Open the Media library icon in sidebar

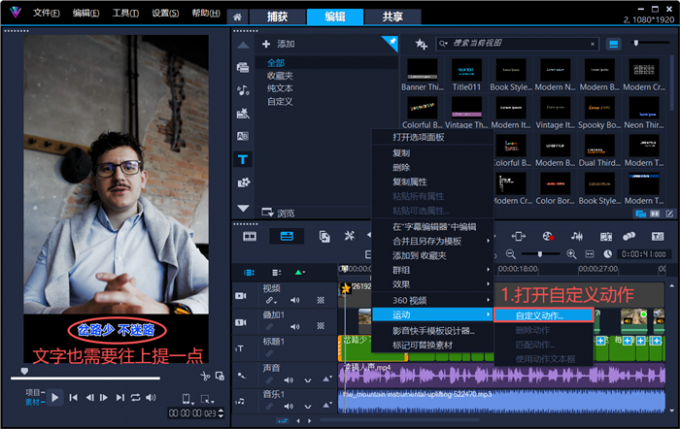click(x=242, y=67)
